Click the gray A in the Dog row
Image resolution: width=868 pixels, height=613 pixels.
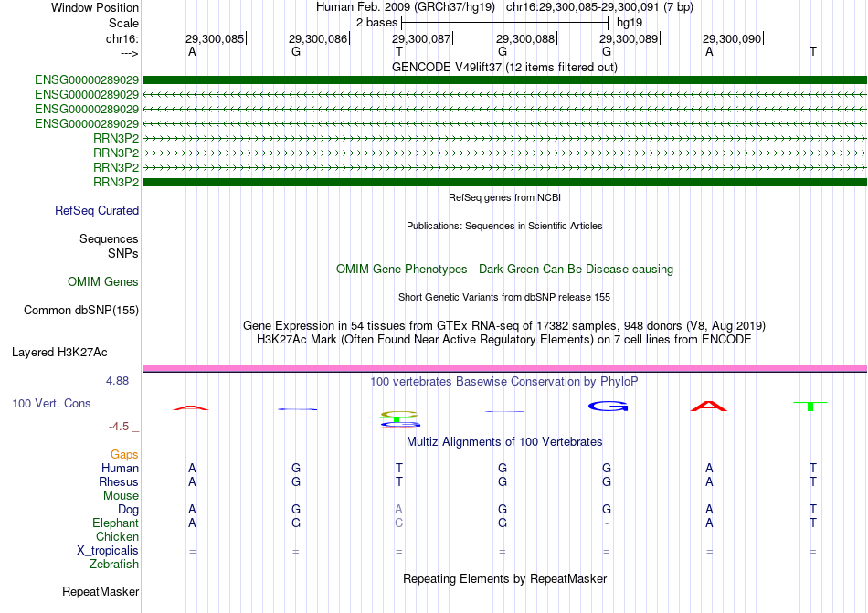click(398, 509)
